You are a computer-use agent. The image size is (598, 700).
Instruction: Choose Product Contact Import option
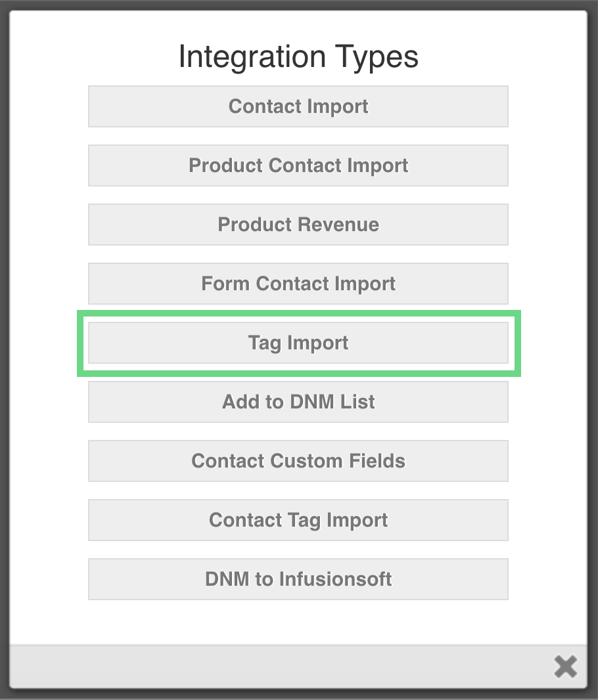(x=298, y=165)
